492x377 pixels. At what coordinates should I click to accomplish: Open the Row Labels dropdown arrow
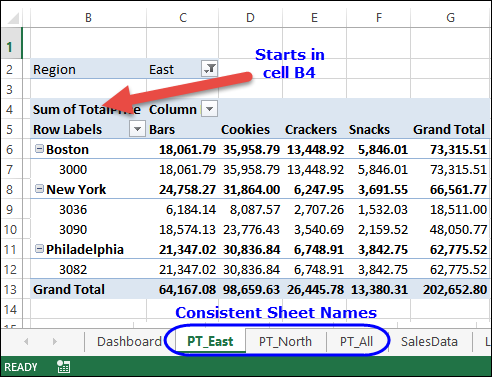[137, 129]
